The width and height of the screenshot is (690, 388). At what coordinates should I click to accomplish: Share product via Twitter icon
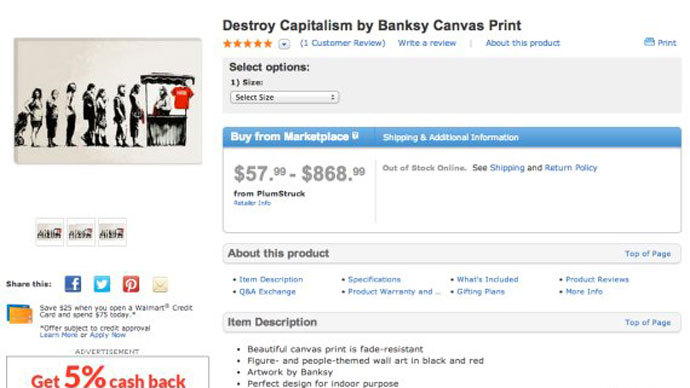102,284
